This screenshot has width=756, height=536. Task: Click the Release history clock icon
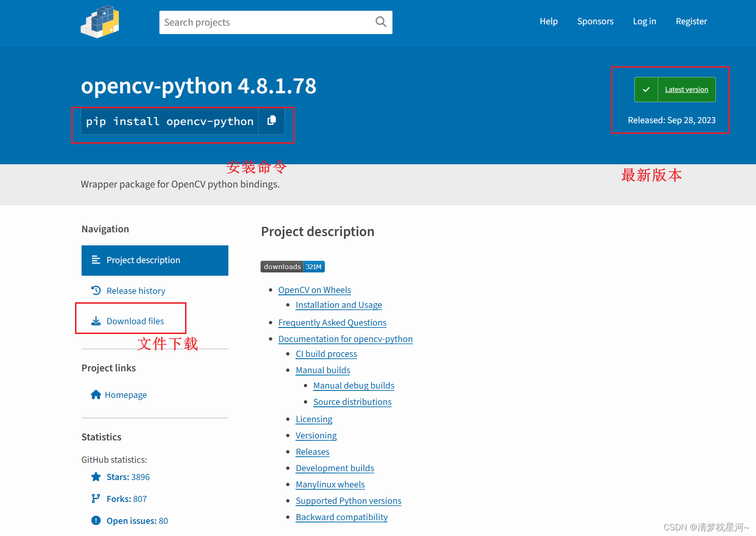pyautogui.click(x=96, y=291)
